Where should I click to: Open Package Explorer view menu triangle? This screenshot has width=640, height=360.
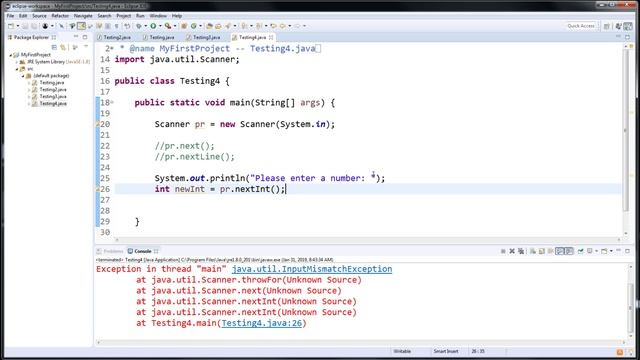coord(86,47)
